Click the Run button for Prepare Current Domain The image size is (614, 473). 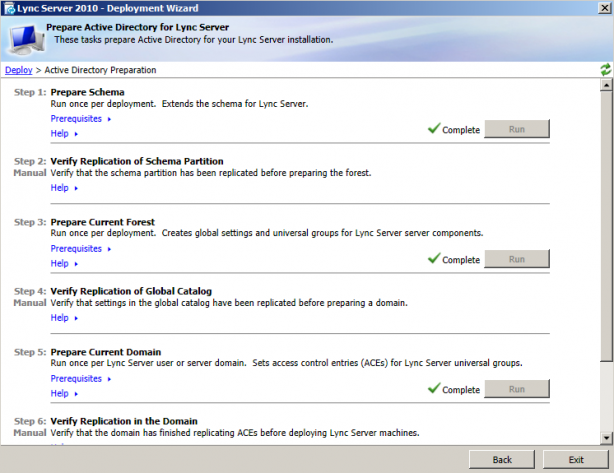point(517,389)
